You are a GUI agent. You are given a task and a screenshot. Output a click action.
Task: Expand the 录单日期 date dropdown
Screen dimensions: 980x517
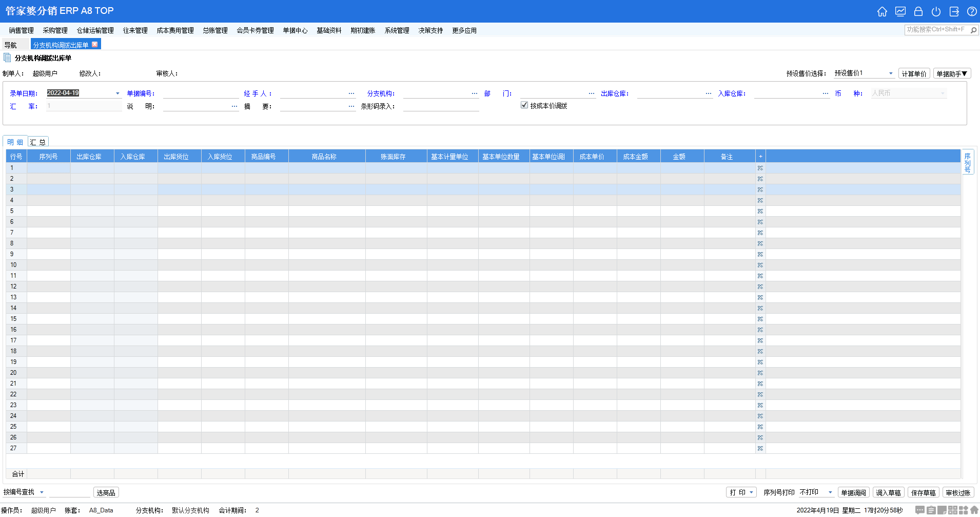pyautogui.click(x=117, y=93)
